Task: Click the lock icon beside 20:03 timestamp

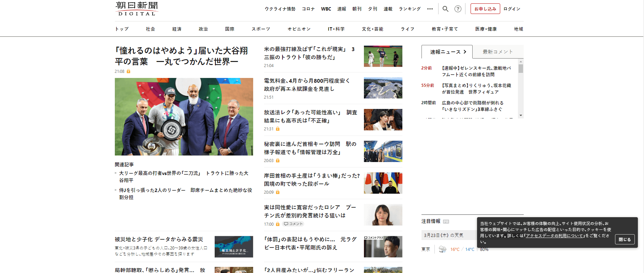Action: pos(278,160)
